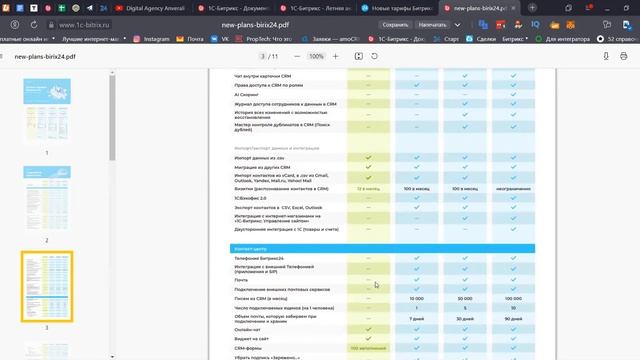This screenshot has height=360, width=640.
Task: Click the thumbnail panel scrollbar
Action: pos(112,118)
